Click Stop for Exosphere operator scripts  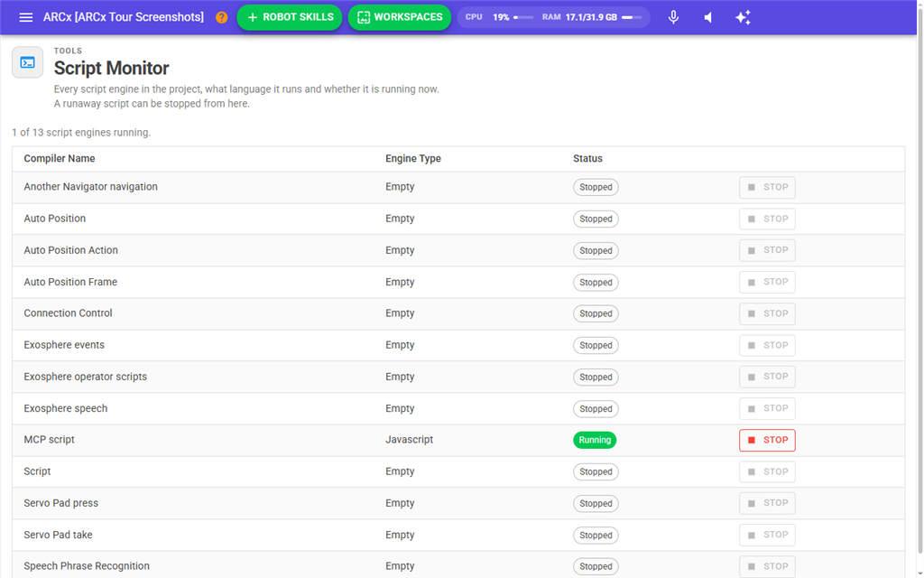tap(767, 377)
